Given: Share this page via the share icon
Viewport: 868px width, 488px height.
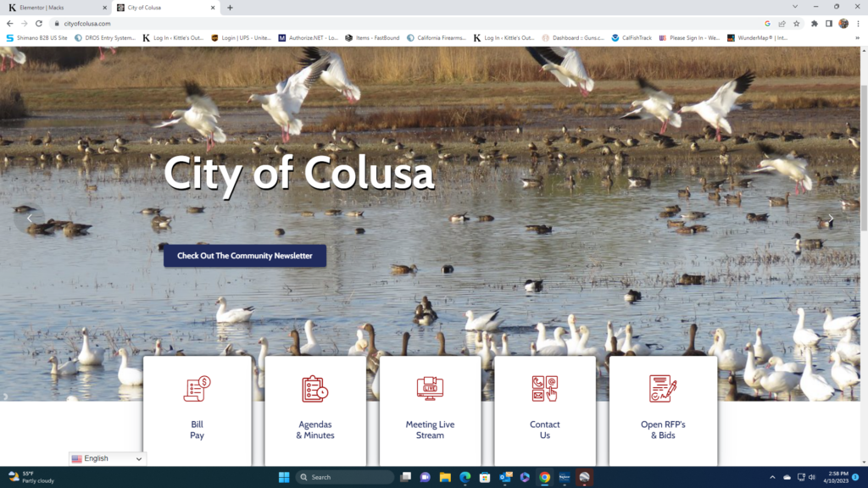Looking at the screenshot, I should 782,23.
